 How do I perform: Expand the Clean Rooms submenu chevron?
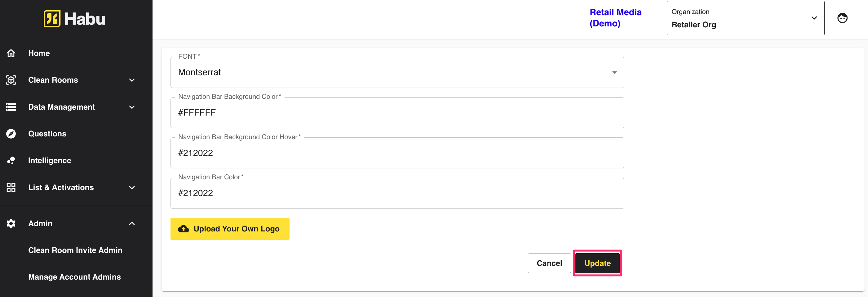click(x=132, y=80)
